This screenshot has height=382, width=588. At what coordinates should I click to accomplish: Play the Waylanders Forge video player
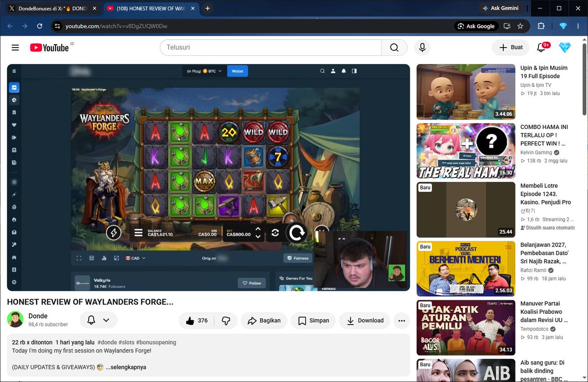208,178
